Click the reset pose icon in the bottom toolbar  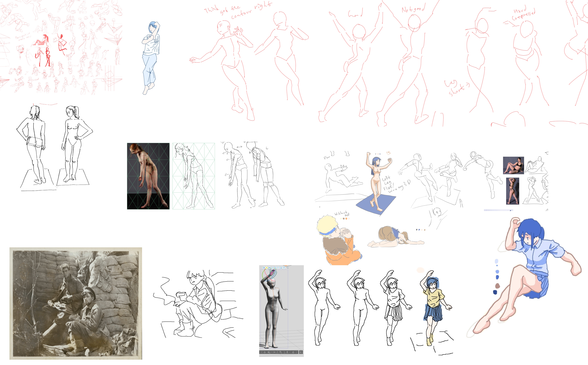pyautogui.click(x=277, y=352)
